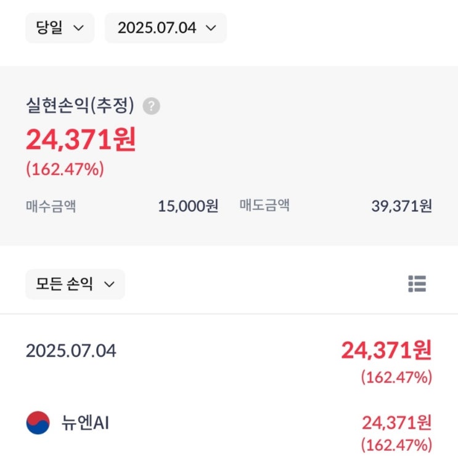
Task: Open the 당일 period dropdown
Action: (60, 28)
